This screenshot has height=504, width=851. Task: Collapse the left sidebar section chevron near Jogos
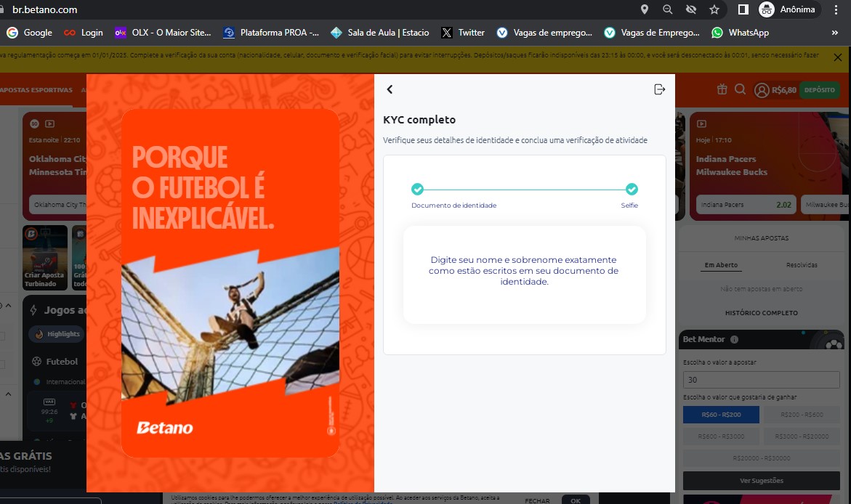(8, 306)
